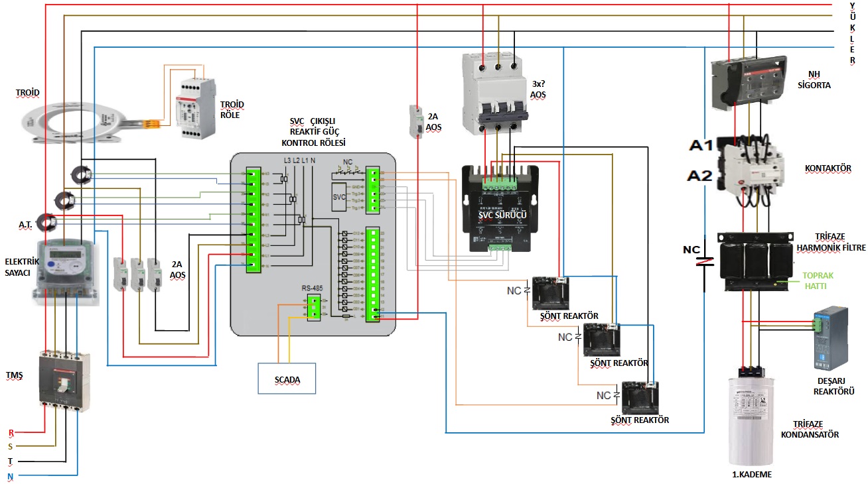Click the A1 contactor terminal label
Screen dimensions: 868x484
700,146
